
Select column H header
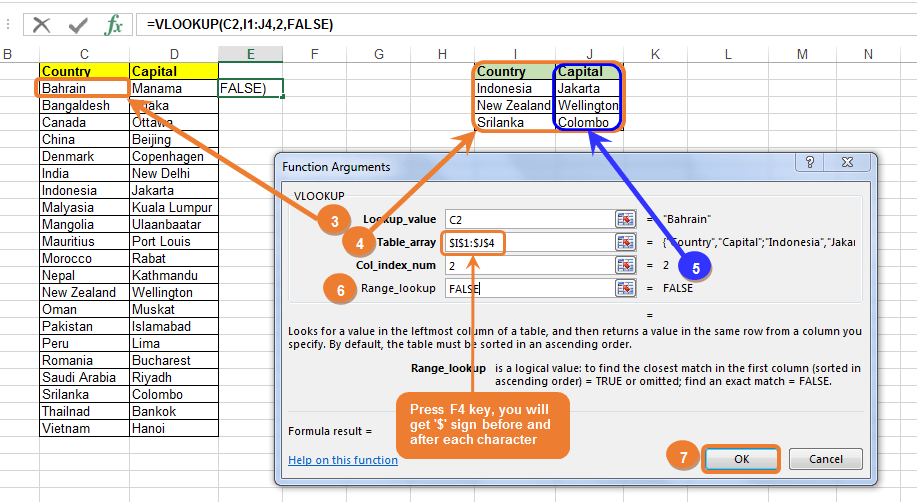click(x=442, y=54)
